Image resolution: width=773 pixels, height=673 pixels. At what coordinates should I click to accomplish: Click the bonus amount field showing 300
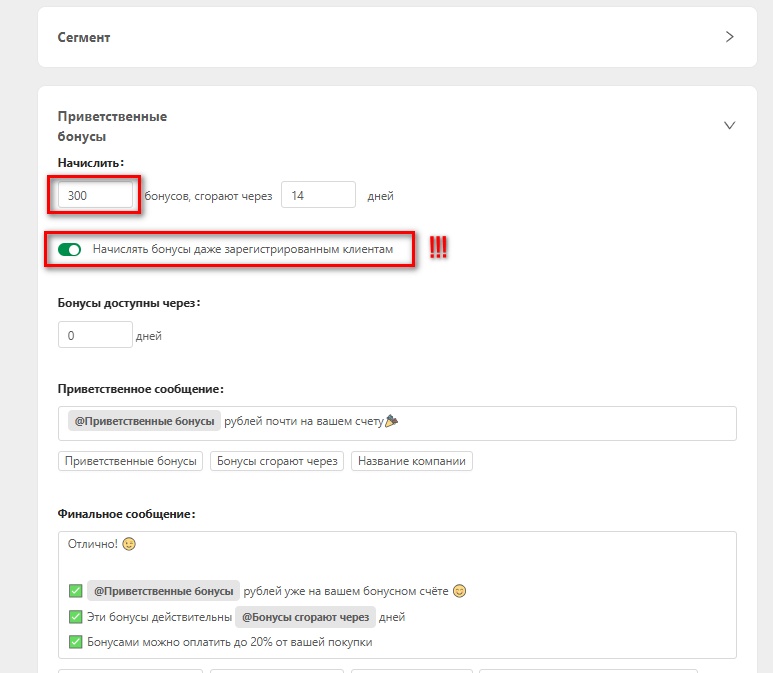pos(95,195)
